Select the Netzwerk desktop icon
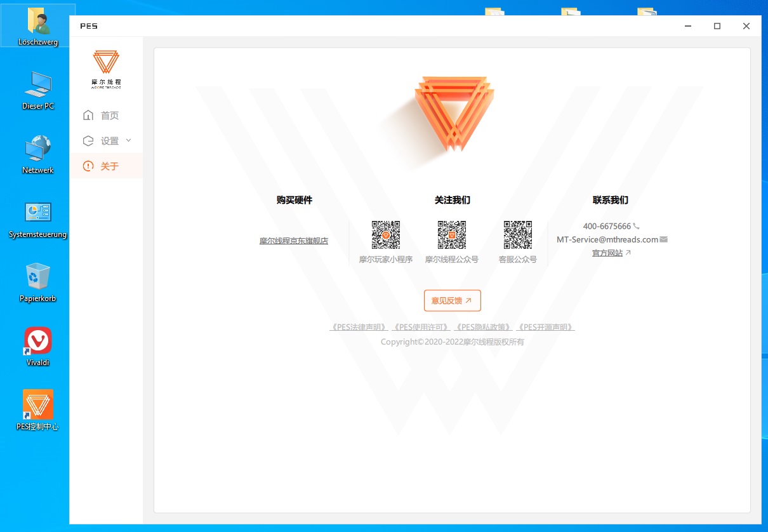Screen dimensions: 768x532 pyautogui.click(x=38, y=155)
